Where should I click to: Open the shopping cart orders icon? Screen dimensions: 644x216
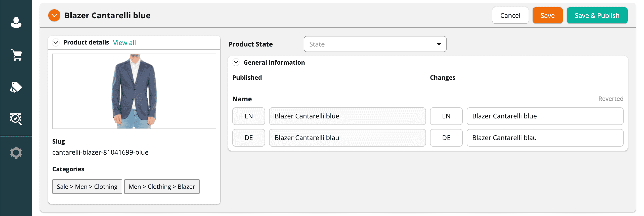[16, 55]
